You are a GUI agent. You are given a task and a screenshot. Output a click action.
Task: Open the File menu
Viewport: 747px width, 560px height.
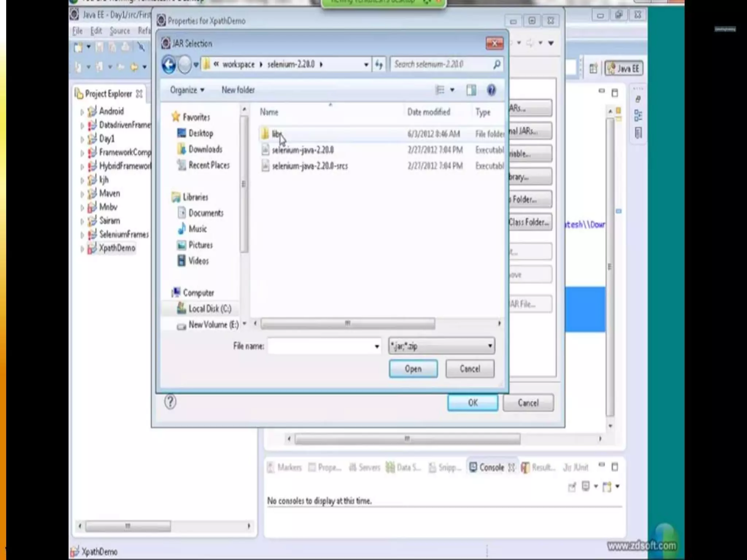click(x=77, y=31)
